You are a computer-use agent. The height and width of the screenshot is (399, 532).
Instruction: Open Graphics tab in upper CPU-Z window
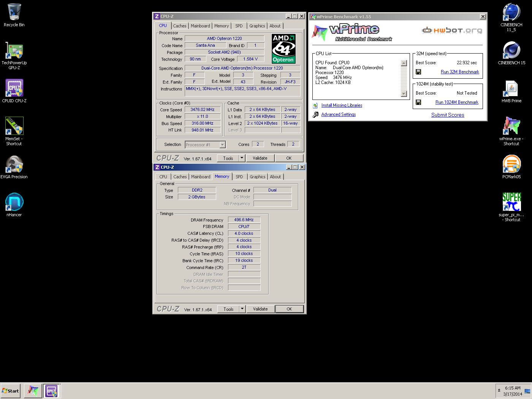257,26
